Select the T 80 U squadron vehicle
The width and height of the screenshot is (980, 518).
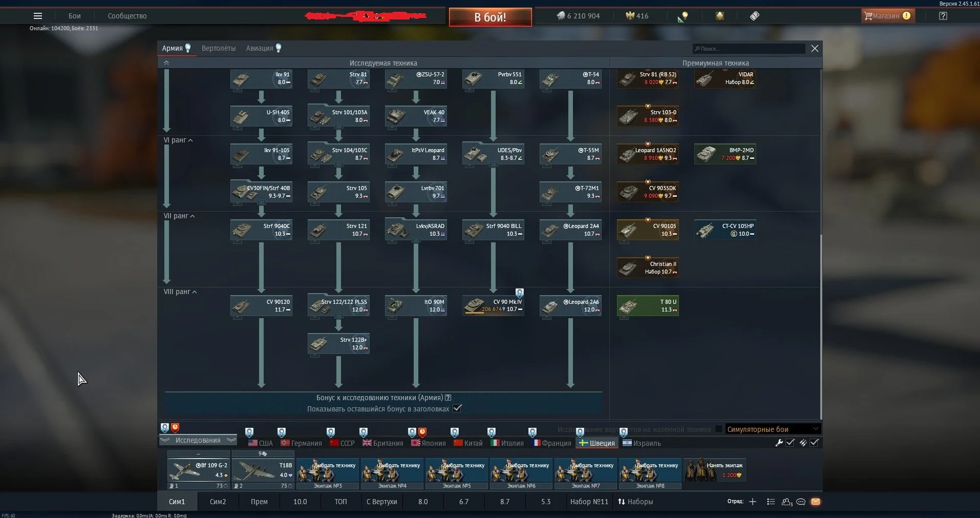click(648, 306)
